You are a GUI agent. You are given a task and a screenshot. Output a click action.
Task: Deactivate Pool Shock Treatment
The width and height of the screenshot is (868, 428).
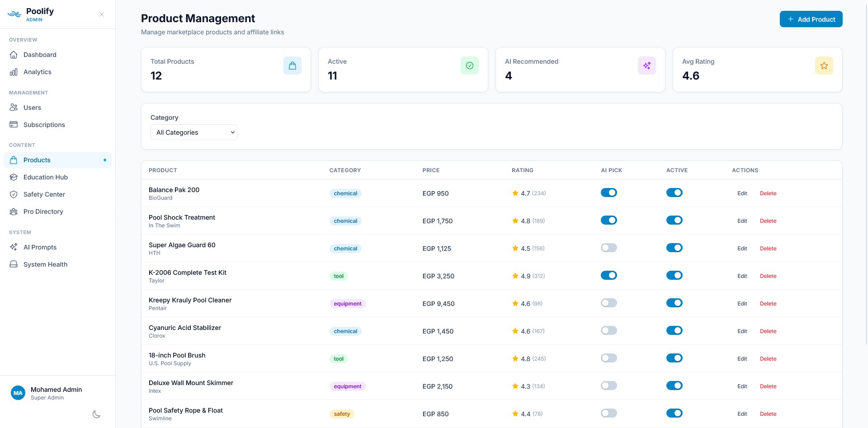(675, 220)
